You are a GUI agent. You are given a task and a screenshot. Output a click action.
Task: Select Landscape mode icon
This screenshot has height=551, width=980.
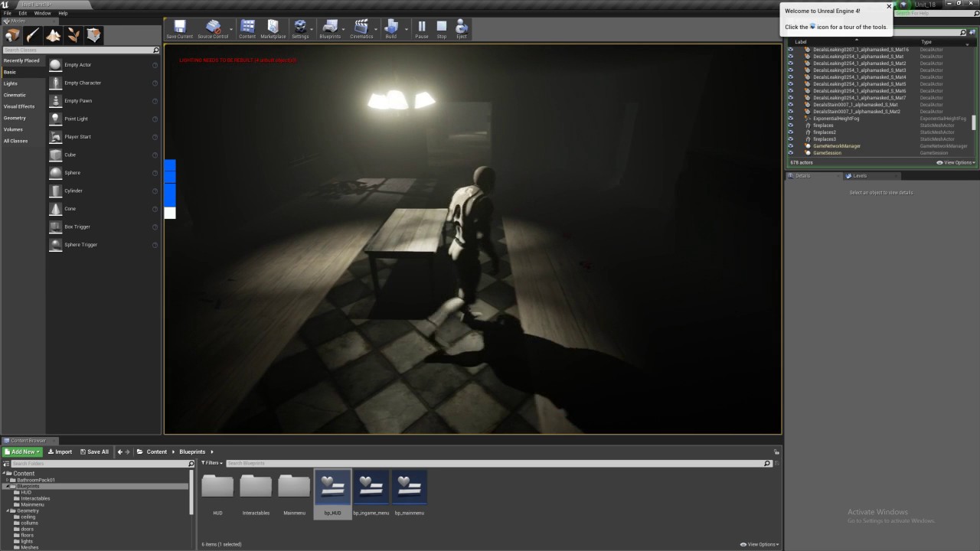coord(53,35)
